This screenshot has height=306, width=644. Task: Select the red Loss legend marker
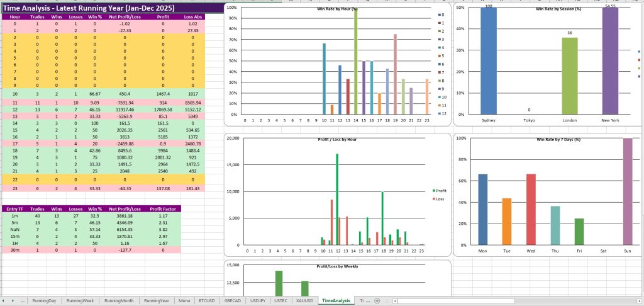pos(433,198)
